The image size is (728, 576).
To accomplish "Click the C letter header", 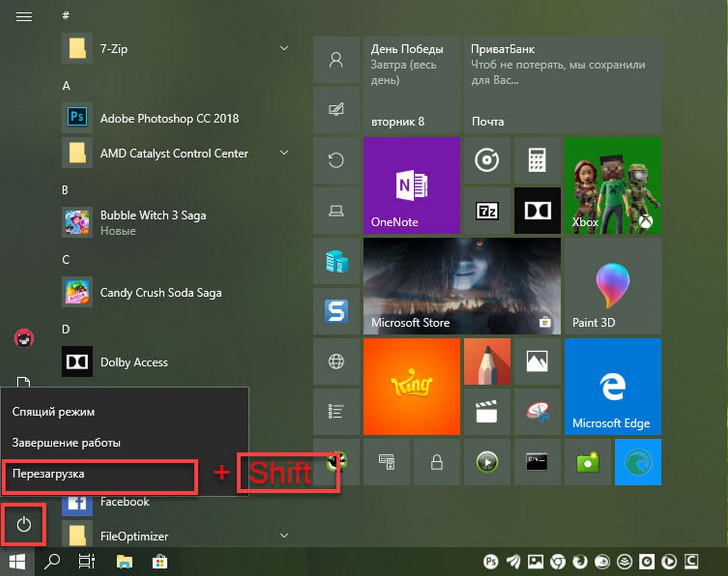I will pyautogui.click(x=66, y=260).
